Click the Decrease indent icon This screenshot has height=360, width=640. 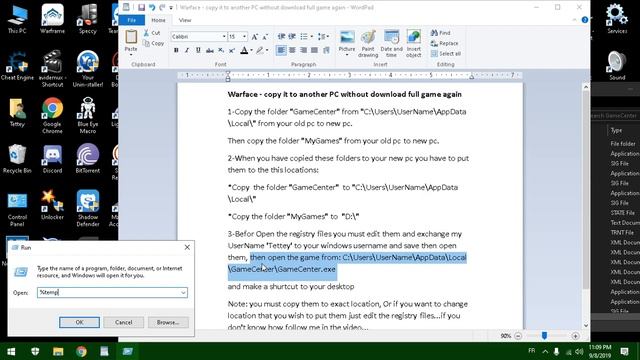point(281,37)
